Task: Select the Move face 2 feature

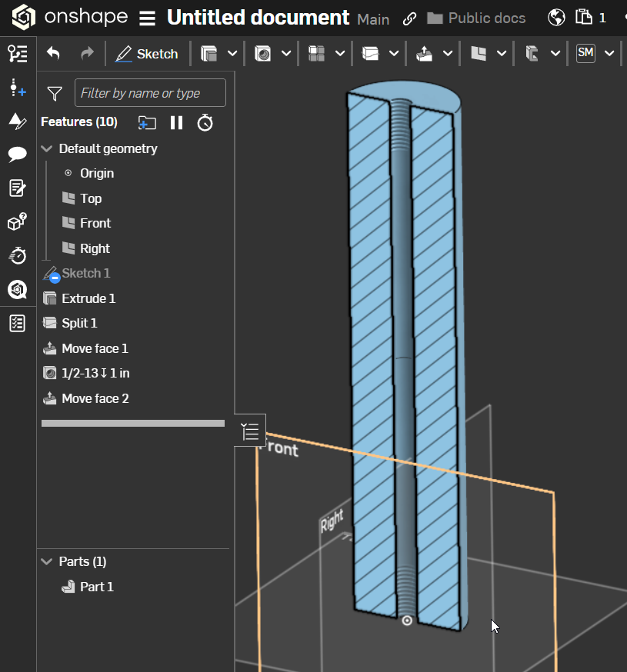Action: pos(95,398)
